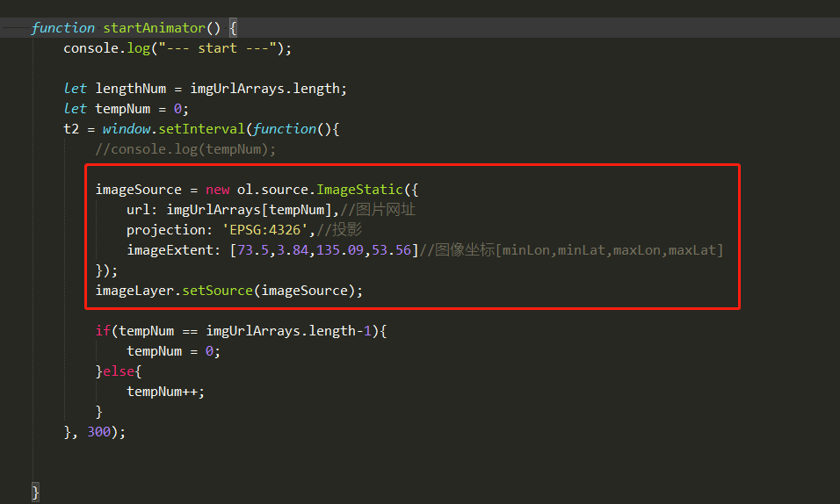Click the commented //console.log(tempNum); line
The image size is (840, 504).
[x=185, y=149]
